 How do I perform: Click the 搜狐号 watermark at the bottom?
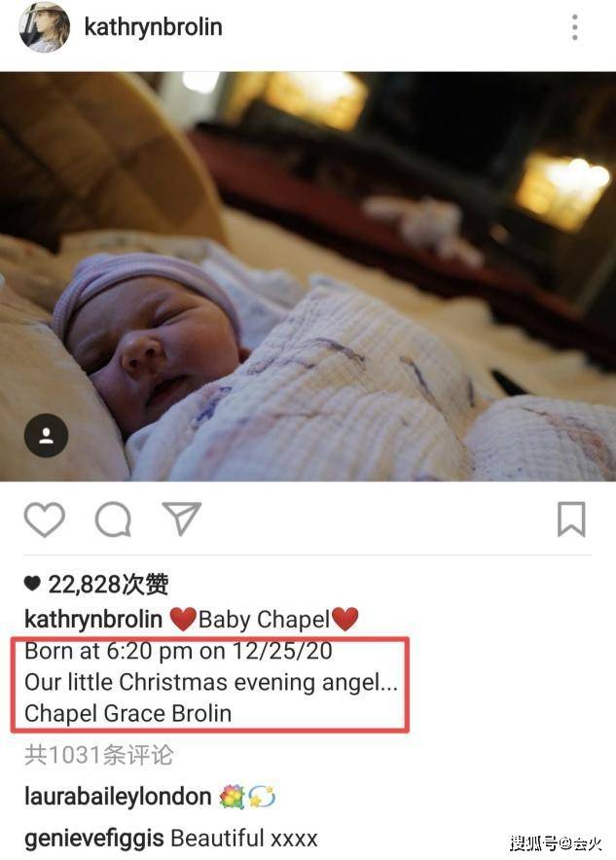[x=556, y=842]
